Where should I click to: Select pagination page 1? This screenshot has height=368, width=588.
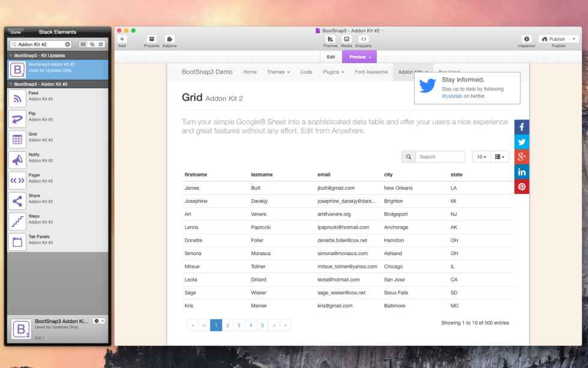click(x=216, y=325)
